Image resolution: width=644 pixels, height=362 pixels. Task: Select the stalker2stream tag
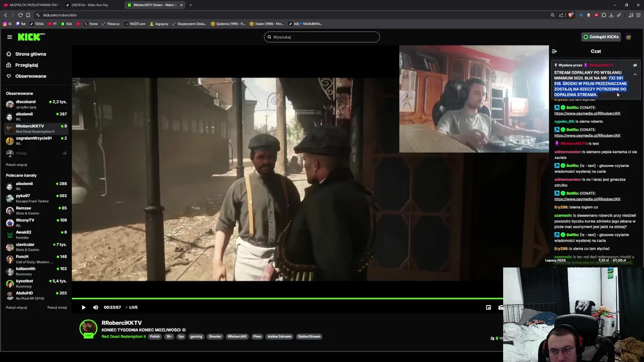279,336
